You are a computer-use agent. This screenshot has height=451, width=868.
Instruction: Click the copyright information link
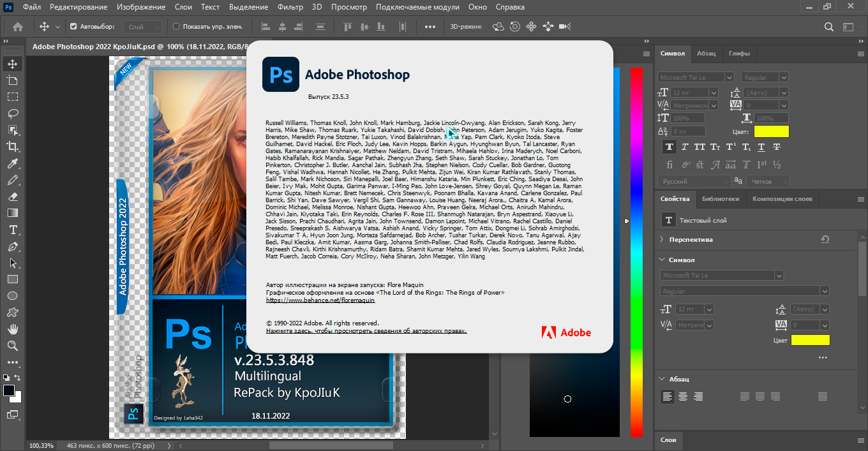click(366, 331)
